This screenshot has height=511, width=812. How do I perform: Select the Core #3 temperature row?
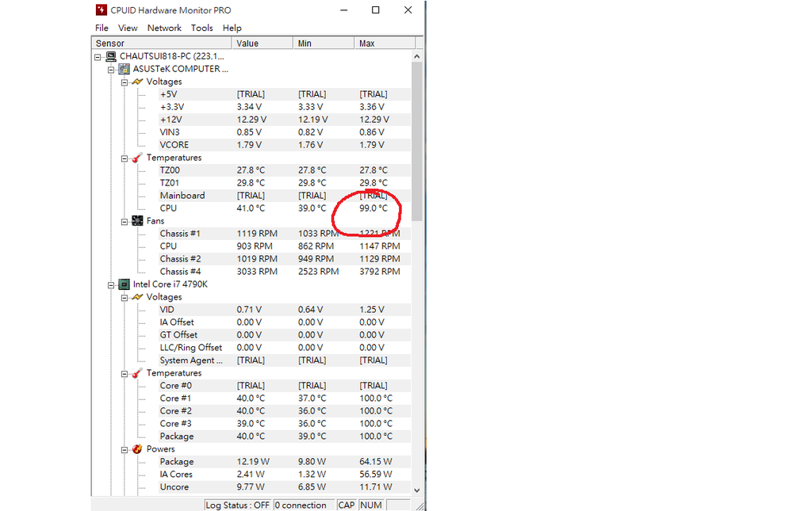click(x=285, y=424)
